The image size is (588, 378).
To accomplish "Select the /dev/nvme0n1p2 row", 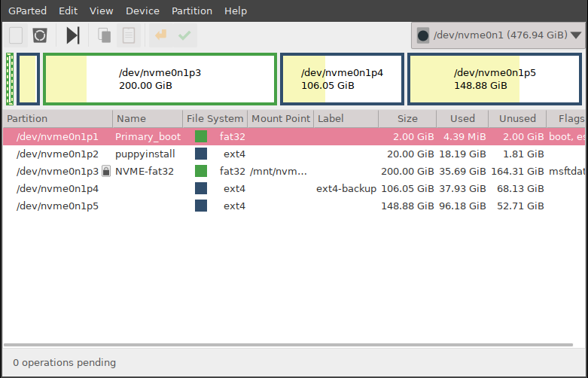I will pyautogui.click(x=294, y=154).
